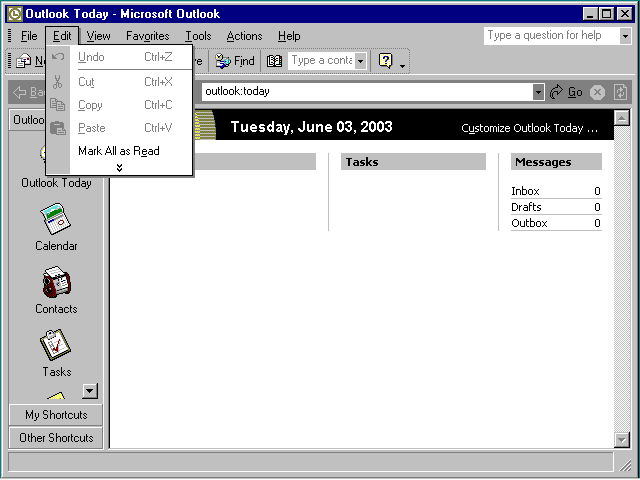Screen dimensions: 640x480
Task: Open the toolbar options arrow
Action: pos(402,66)
